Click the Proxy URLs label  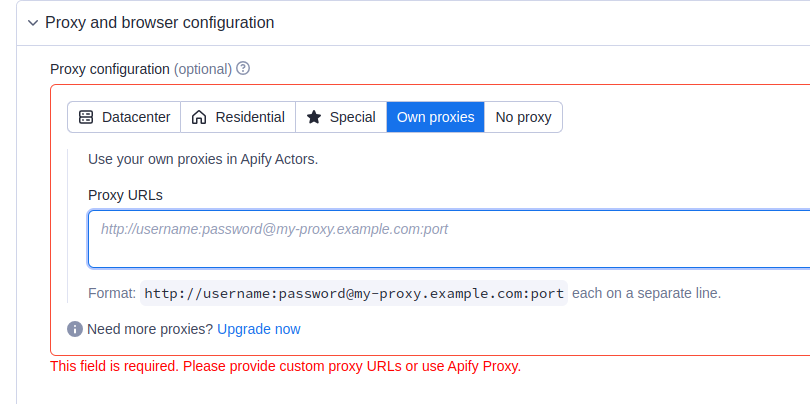(x=125, y=195)
